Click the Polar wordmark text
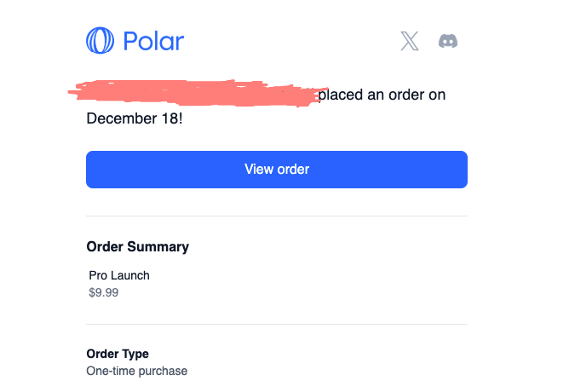 coord(153,41)
